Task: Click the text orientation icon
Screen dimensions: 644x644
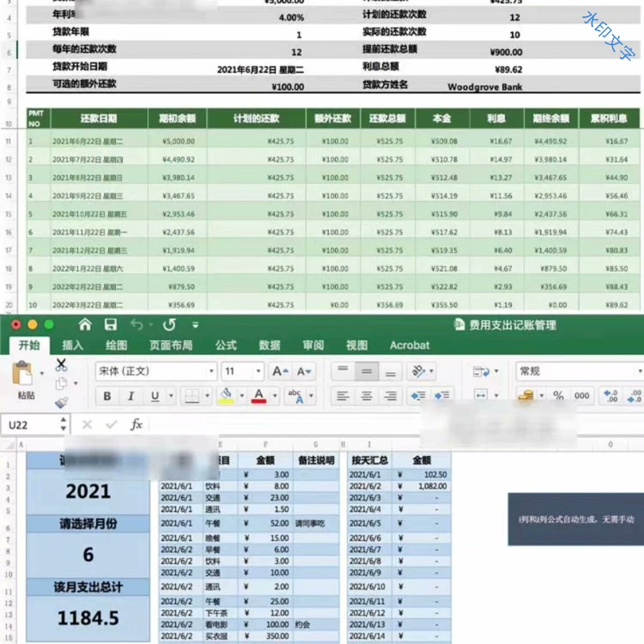Action: pos(419,371)
